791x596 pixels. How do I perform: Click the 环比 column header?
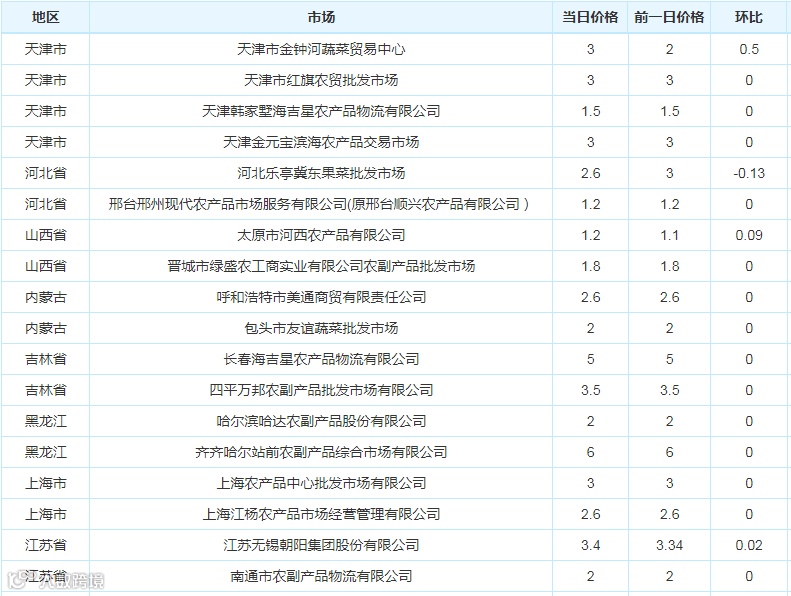pyautogui.click(x=749, y=18)
